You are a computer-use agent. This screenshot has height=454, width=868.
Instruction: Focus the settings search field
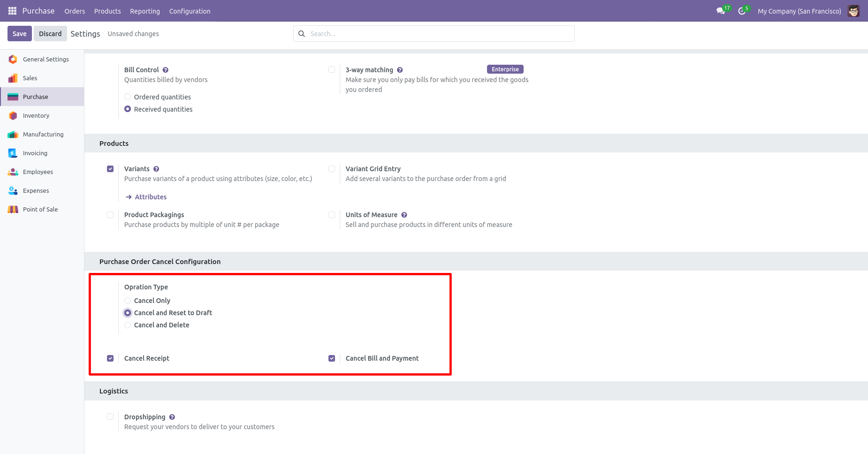tap(434, 34)
